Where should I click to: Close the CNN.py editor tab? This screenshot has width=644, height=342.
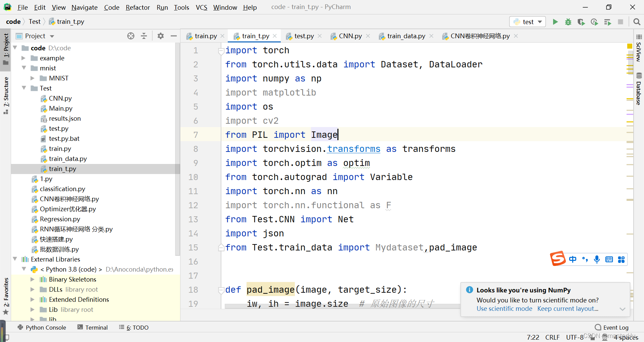(x=368, y=36)
